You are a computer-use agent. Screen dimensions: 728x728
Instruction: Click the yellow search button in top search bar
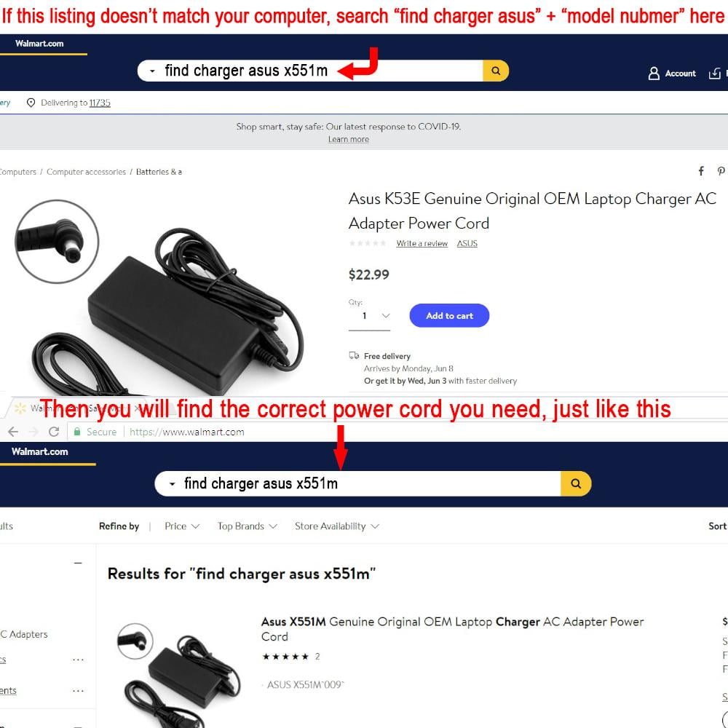click(x=496, y=71)
